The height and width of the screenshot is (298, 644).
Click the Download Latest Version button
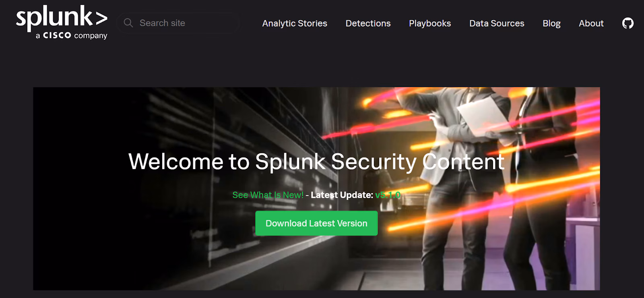316,223
